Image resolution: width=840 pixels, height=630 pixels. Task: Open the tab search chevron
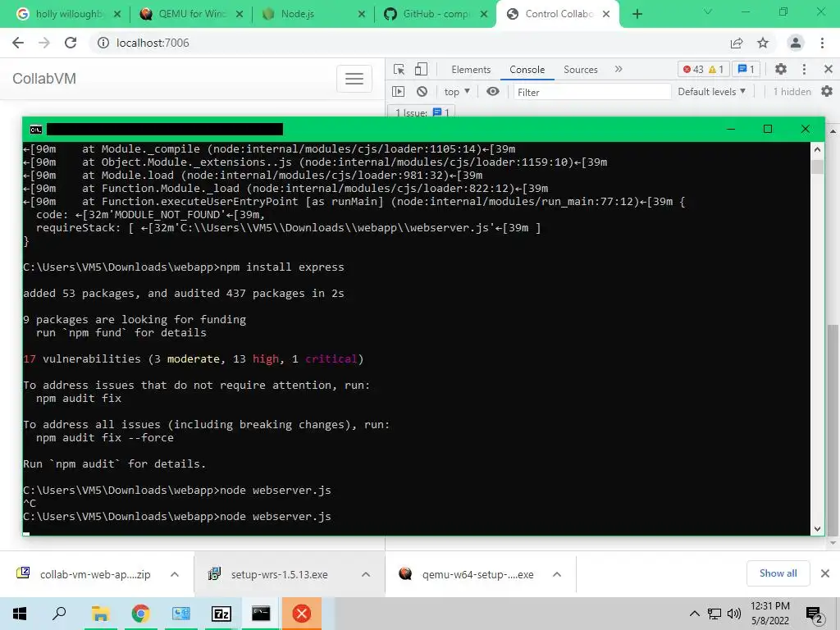coord(708,11)
